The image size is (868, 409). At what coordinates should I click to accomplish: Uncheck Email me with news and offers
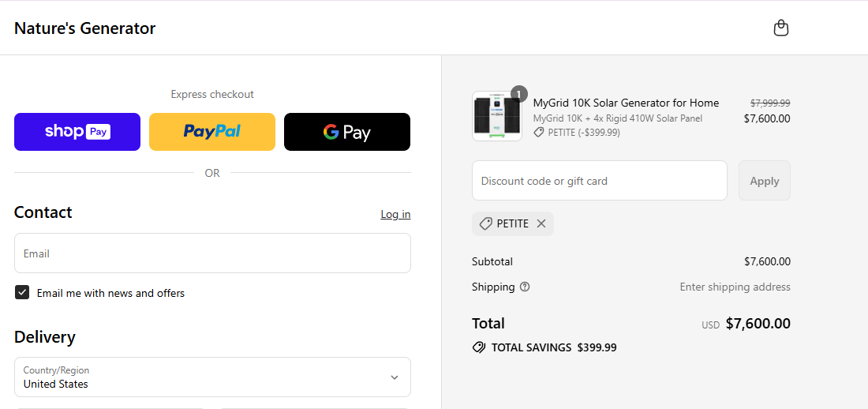(22, 293)
